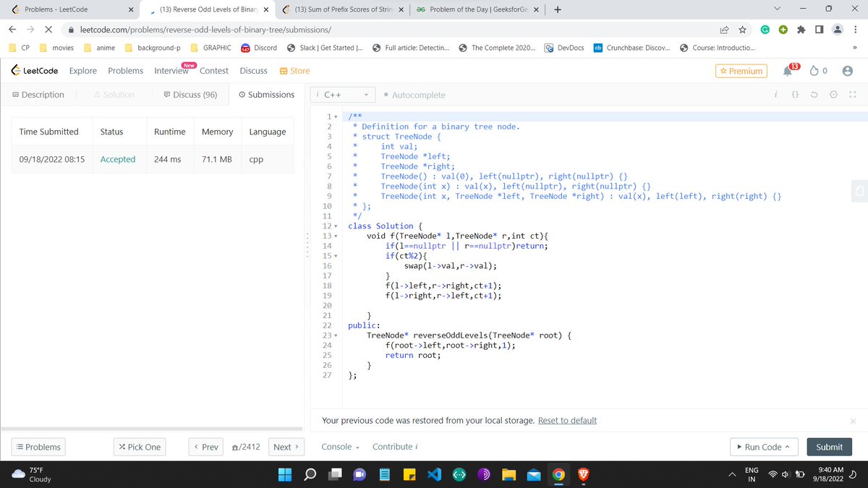Collapse code fold arrow on line 1
868x488 pixels.
coord(336,116)
